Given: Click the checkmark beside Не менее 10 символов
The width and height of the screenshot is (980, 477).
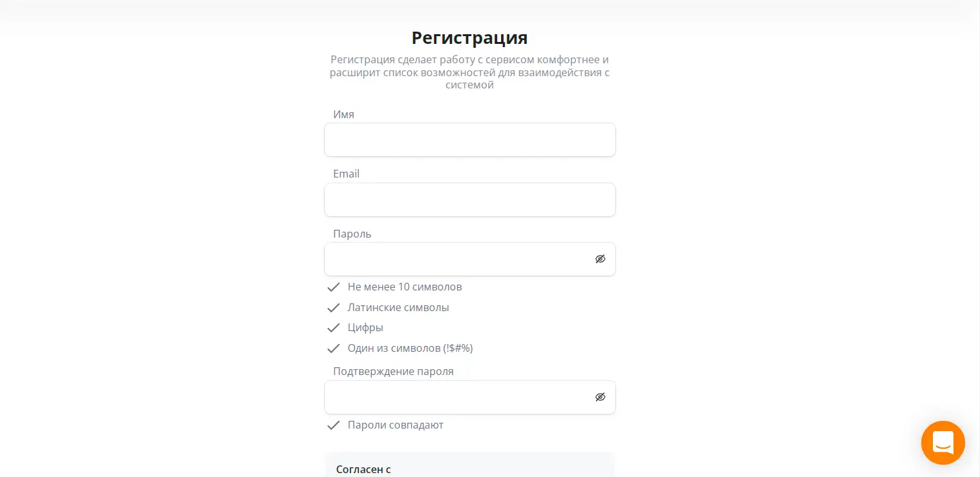Looking at the screenshot, I should tap(333, 287).
